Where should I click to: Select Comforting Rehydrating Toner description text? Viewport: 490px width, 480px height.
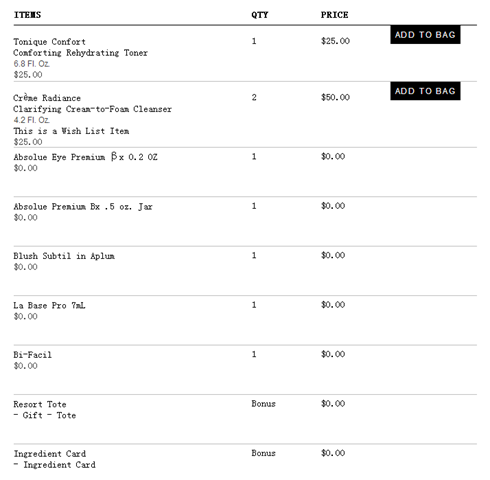click(x=80, y=53)
